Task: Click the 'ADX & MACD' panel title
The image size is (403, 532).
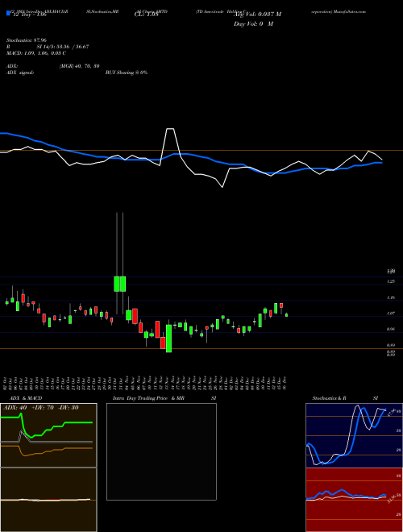Action: pyautogui.click(x=26, y=398)
